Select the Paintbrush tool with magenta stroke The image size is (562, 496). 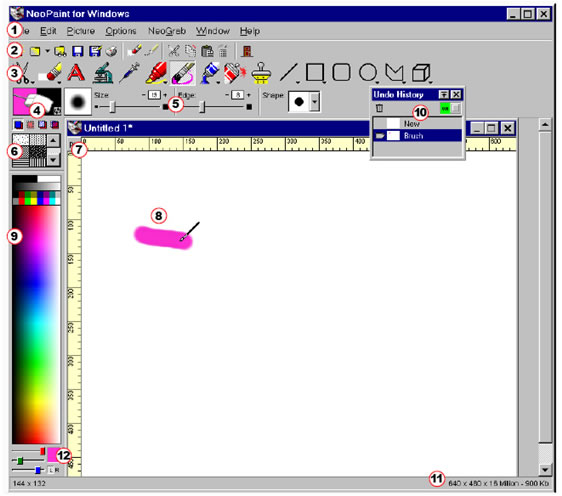(183, 73)
